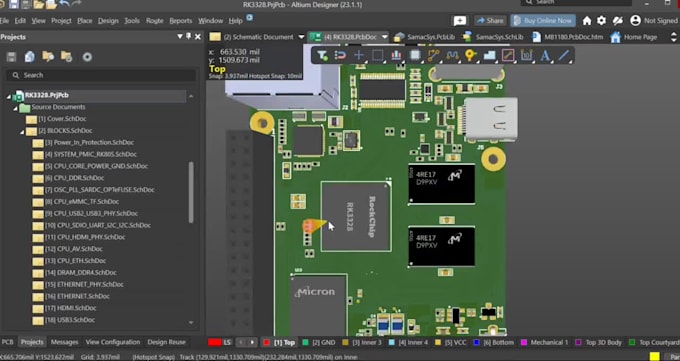The height and width of the screenshot is (361, 680).
Task: Open the File menu
Action: (x=4, y=21)
